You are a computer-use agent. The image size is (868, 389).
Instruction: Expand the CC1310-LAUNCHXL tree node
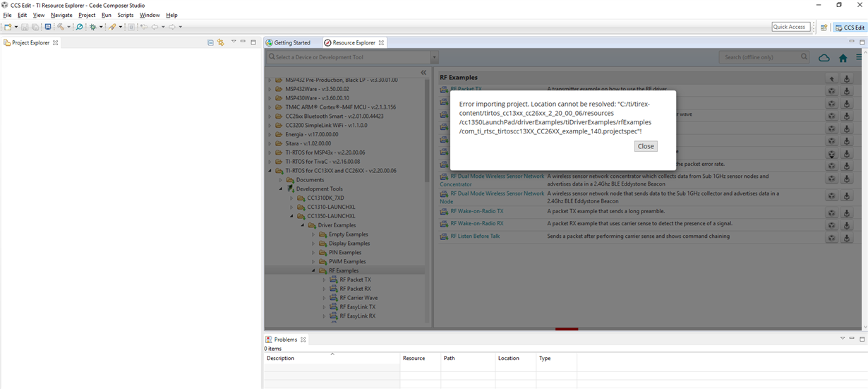coord(291,207)
